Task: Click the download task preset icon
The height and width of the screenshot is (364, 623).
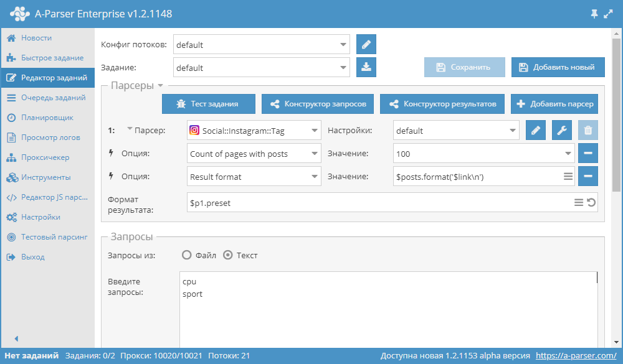Action: coord(366,67)
